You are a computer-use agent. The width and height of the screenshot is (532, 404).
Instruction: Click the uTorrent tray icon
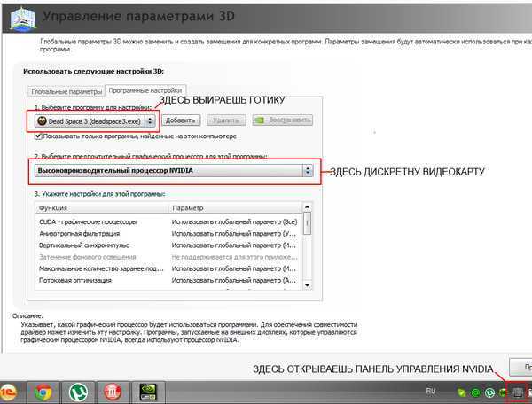coord(489,392)
